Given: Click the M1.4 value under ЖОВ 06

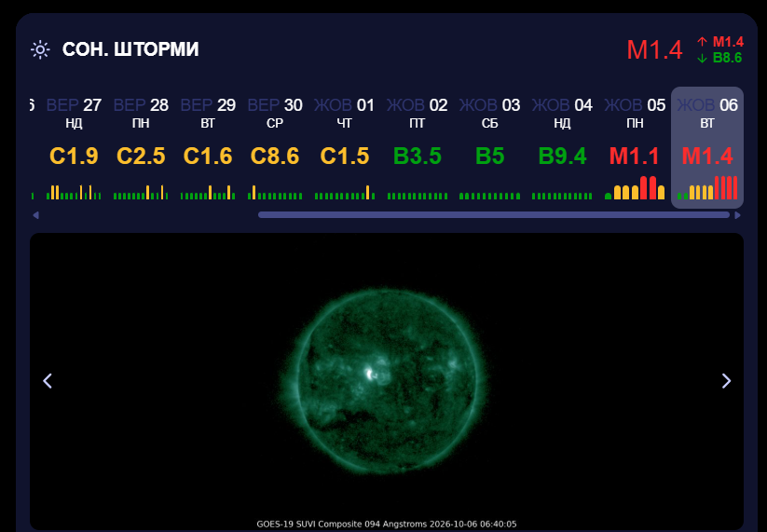Looking at the screenshot, I should tap(707, 157).
